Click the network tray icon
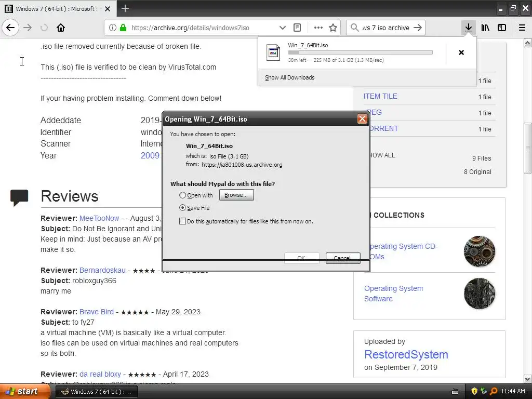The width and height of the screenshot is (532, 399). pyautogui.click(x=484, y=391)
